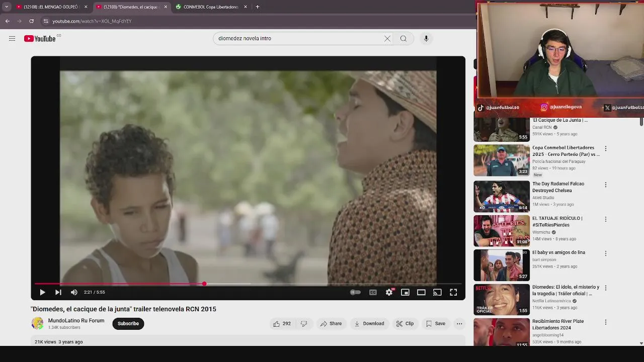This screenshot has height=362, width=644.
Task: Open the tab search dropdown arrow
Action: click(7, 7)
